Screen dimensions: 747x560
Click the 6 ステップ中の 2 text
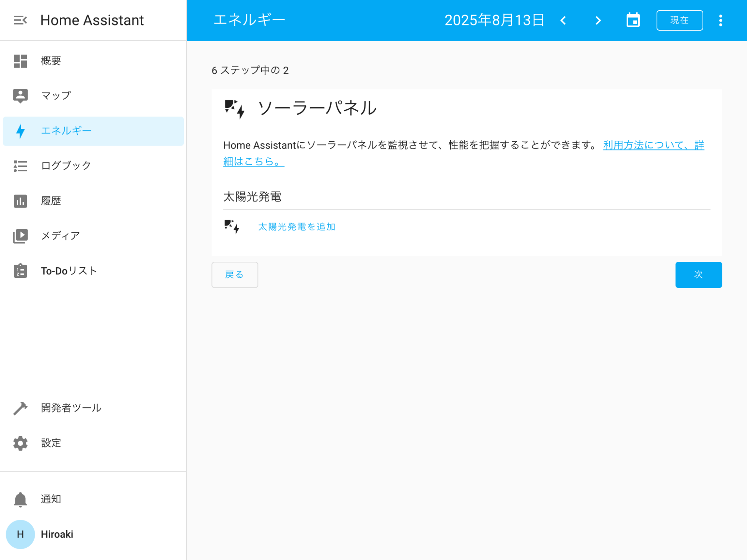coord(250,70)
